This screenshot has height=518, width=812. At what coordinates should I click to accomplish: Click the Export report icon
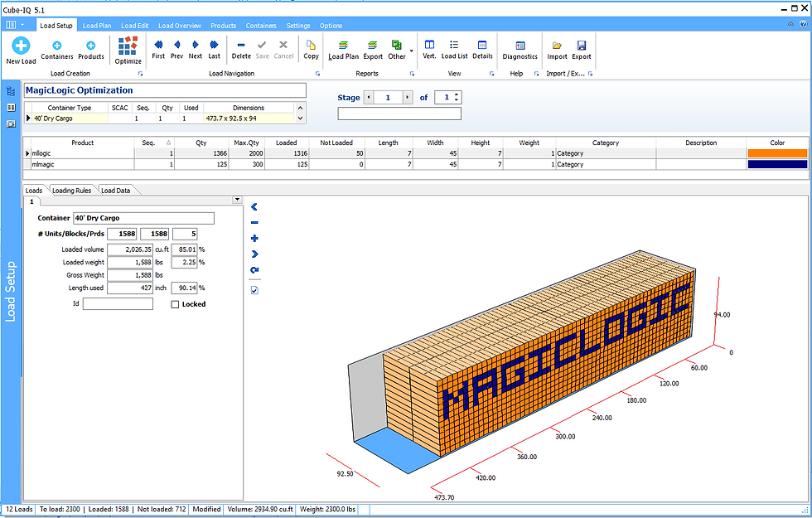[x=372, y=51]
